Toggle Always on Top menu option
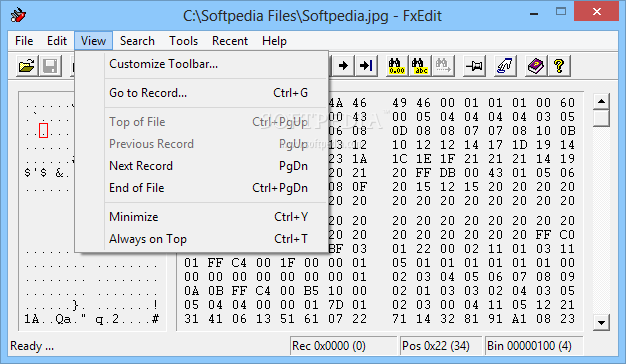626x364 pixels. [201, 239]
